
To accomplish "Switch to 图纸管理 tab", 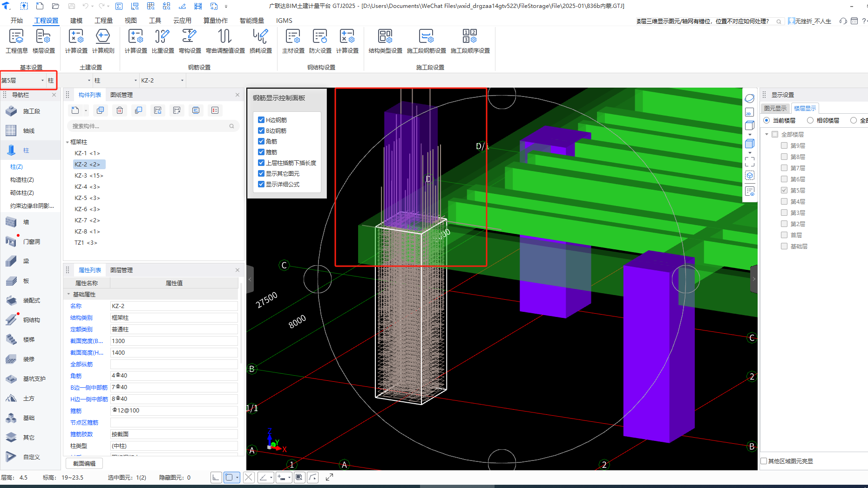I will [x=122, y=95].
